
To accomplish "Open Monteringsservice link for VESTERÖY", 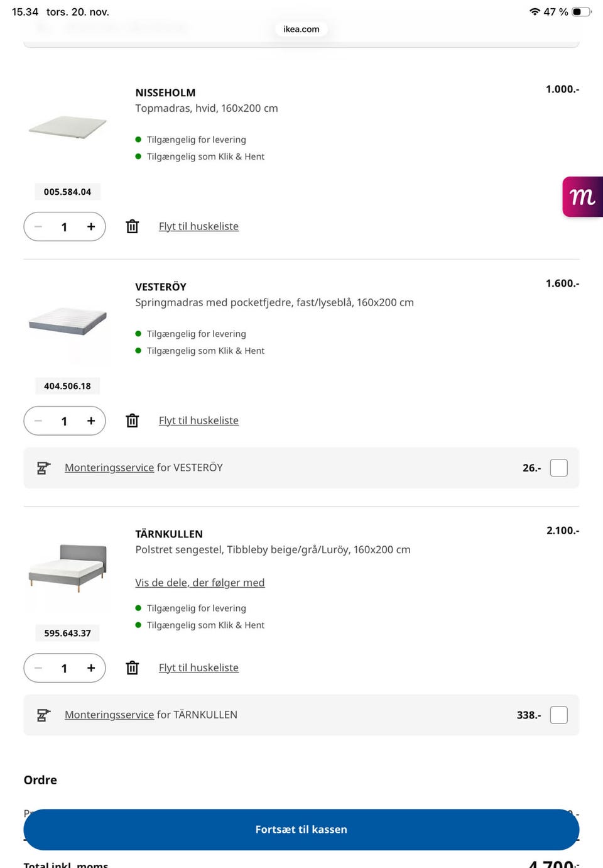I will pyautogui.click(x=109, y=468).
